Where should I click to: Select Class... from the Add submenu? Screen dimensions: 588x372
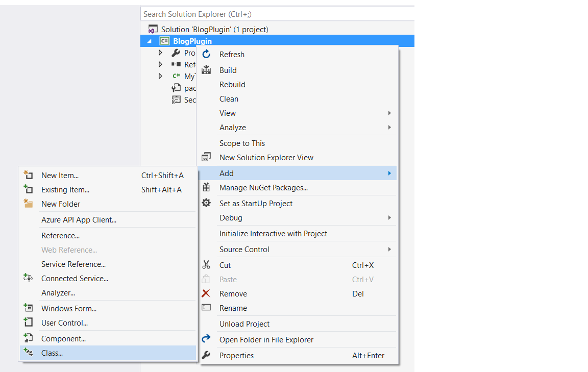[x=52, y=353]
